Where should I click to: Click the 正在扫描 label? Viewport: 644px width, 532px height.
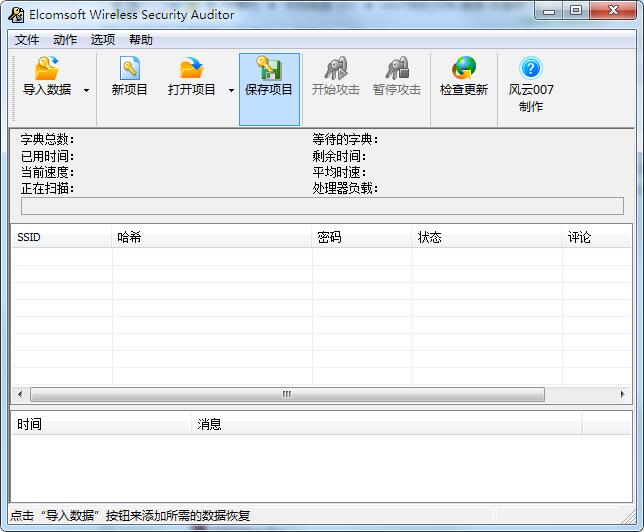pos(48,189)
